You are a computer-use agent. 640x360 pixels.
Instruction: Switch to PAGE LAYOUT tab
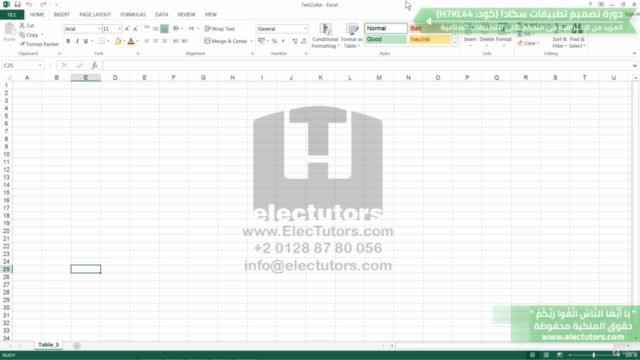pyautogui.click(x=95, y=15)
